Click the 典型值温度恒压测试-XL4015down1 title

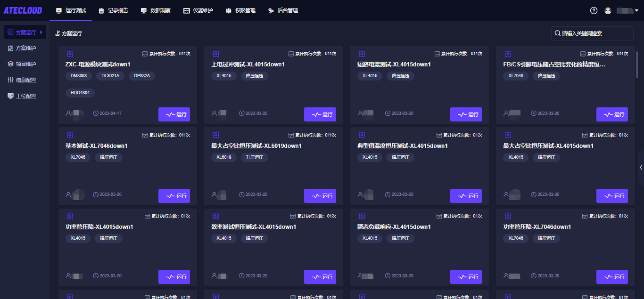(x=403, y=146)
